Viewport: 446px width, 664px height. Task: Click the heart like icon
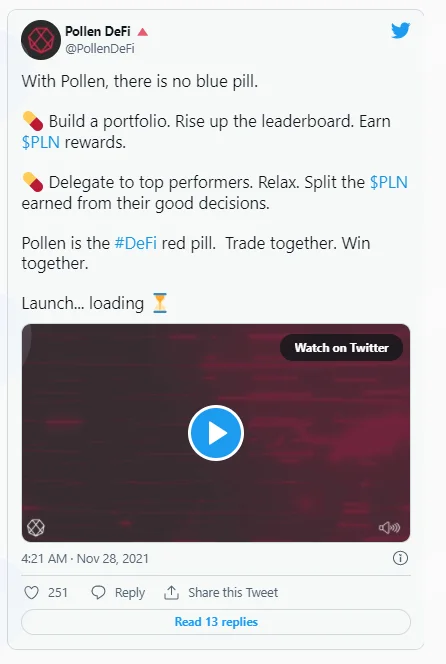point(31,592)
